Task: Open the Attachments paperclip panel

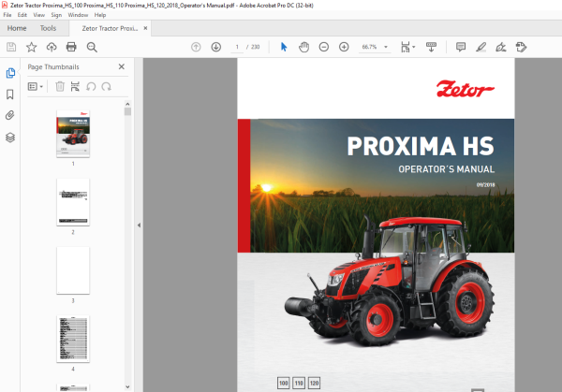Action: [x=10, y=115]
